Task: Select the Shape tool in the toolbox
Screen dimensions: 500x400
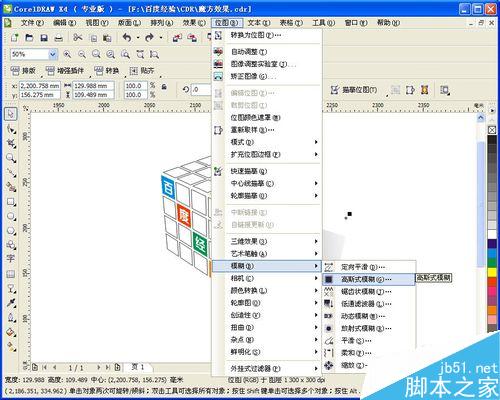Action: (x=11, y=129)
